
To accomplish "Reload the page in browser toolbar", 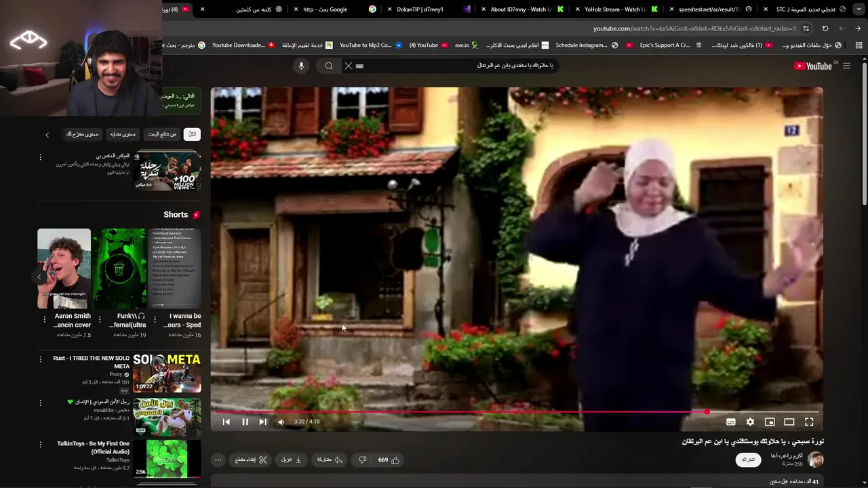I will point(825,28).
